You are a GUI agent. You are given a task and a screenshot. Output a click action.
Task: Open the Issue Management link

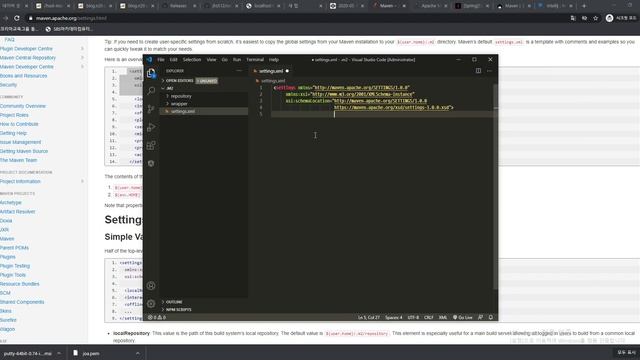(20, 142)
